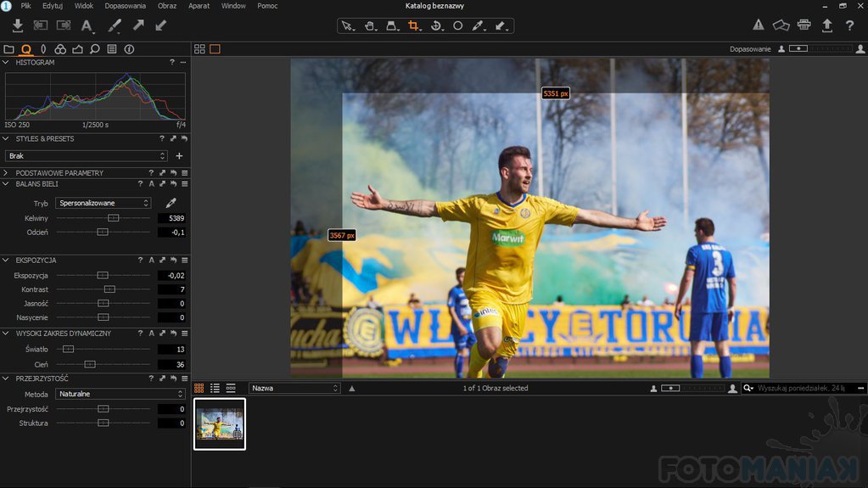Click help icon of Przejrzystość panel

[151, 379]
